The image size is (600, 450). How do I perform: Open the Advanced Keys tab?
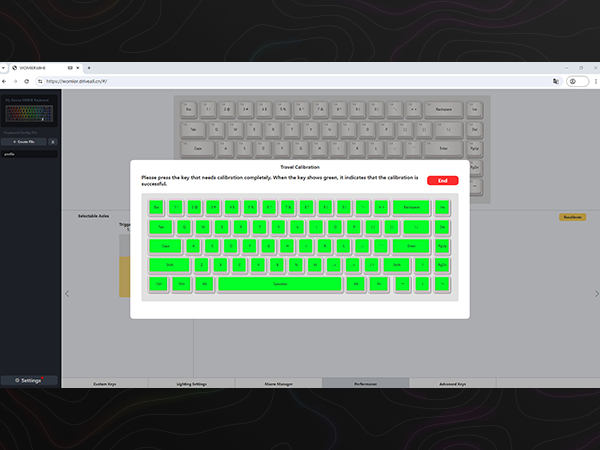[x=452, y=383]
